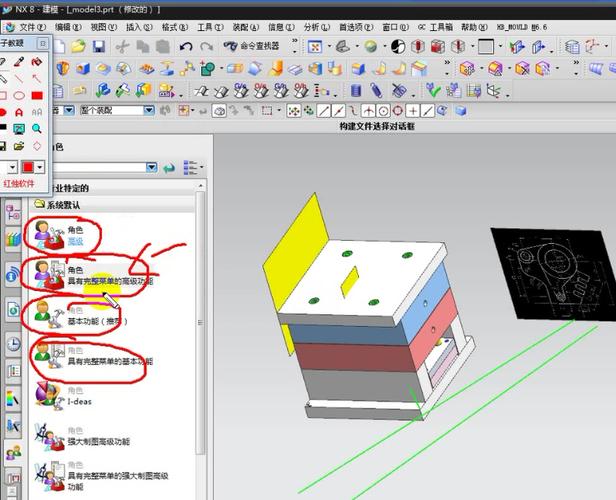Select the 具有完整菜单的高级功能 role
The image size is (616, 500).
tap(112, 275)
